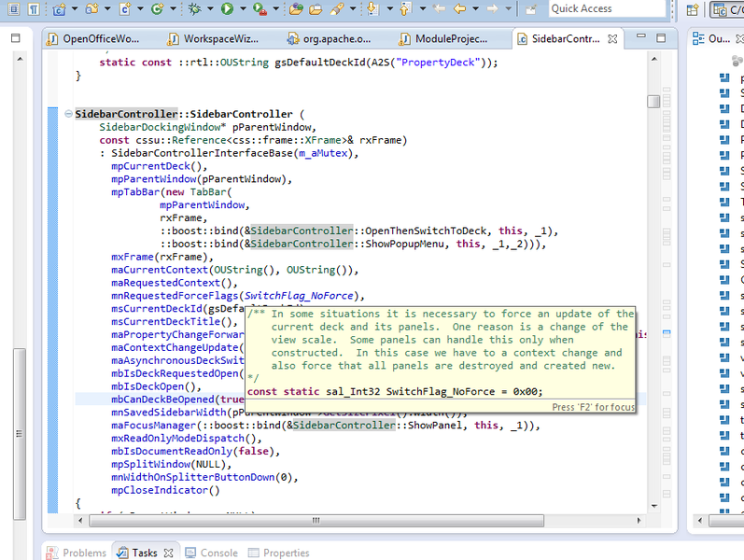
Task: Click the new C source file icon
Action: coord(125,8)
